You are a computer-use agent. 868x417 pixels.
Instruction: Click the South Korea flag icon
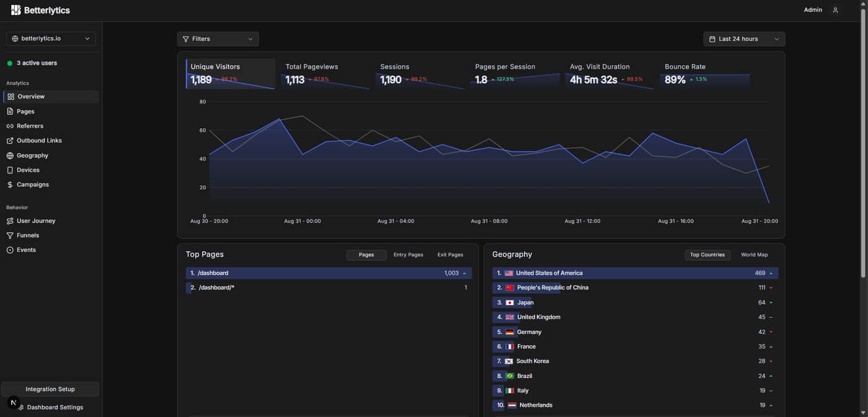click(x=509, y=361)
